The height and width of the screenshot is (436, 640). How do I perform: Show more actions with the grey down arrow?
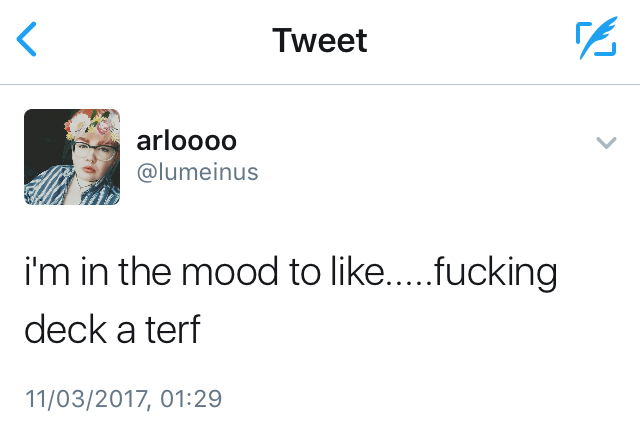coord(605,144)
